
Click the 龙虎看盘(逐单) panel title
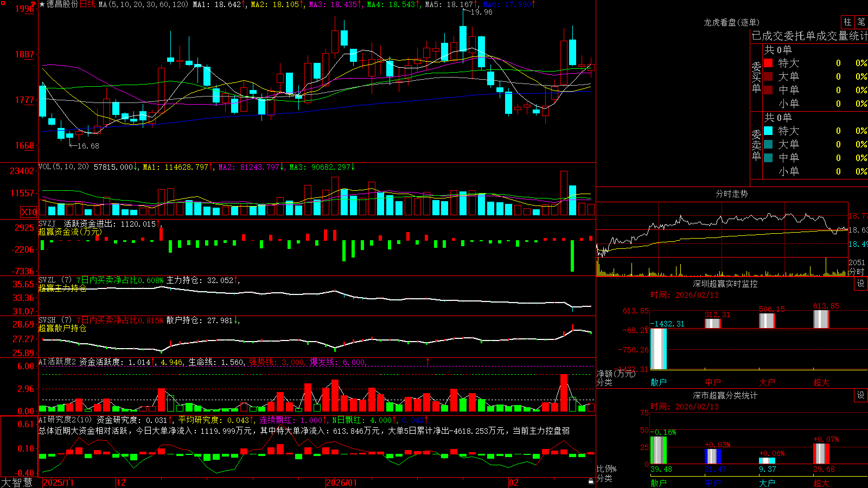point(731,23)
